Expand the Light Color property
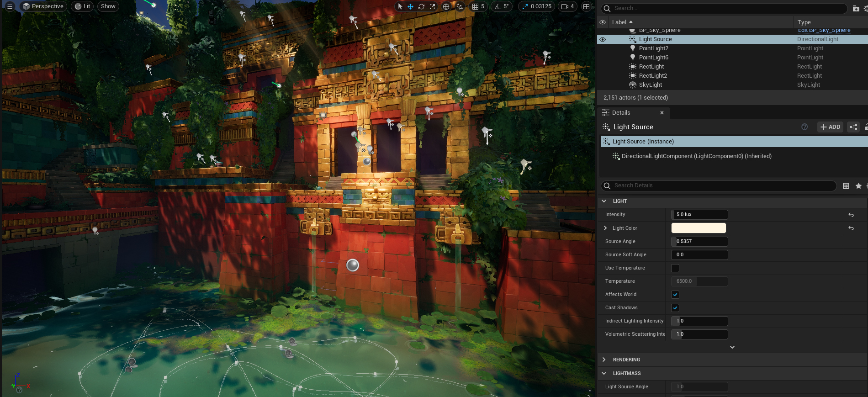This screenshot has height=397, width=868. click(605, 228)
